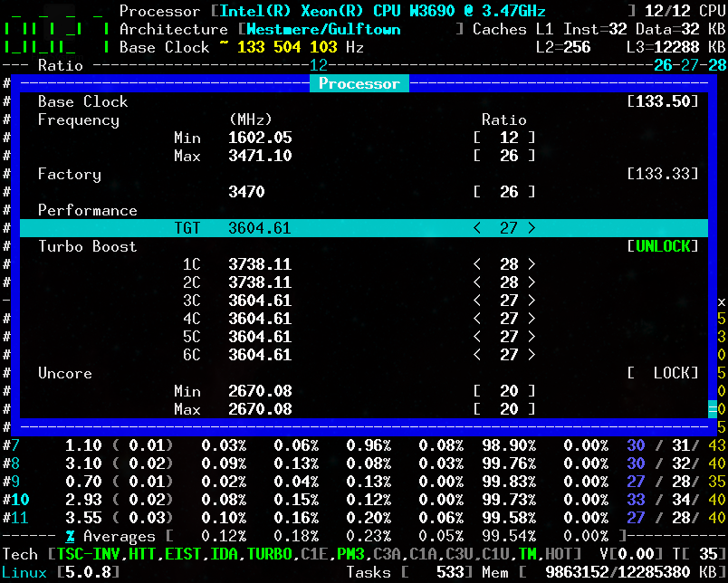
Task: Click the L3=12288 KB cache value
Action: point(676,47)
